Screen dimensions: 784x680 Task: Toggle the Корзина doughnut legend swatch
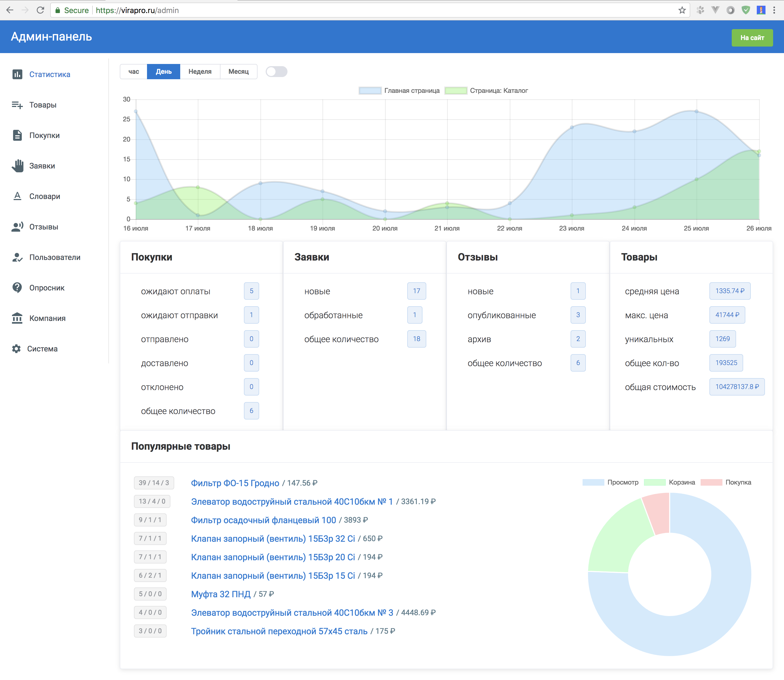pos(655,482)
